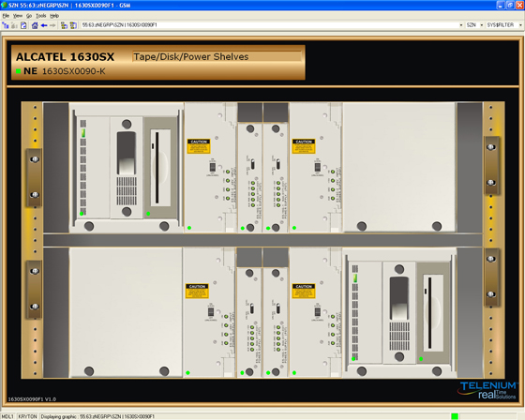Click upper shelf disk unit vent LED

83,133
